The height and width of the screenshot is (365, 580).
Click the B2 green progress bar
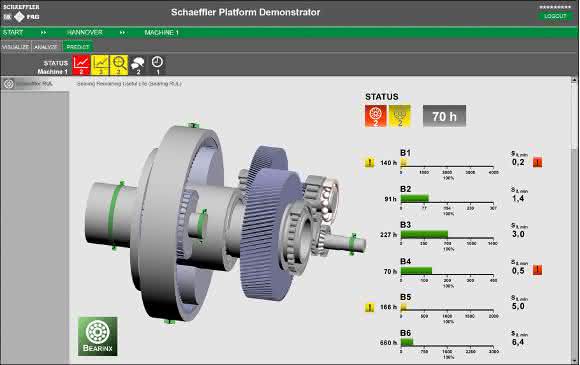point(415,199)
